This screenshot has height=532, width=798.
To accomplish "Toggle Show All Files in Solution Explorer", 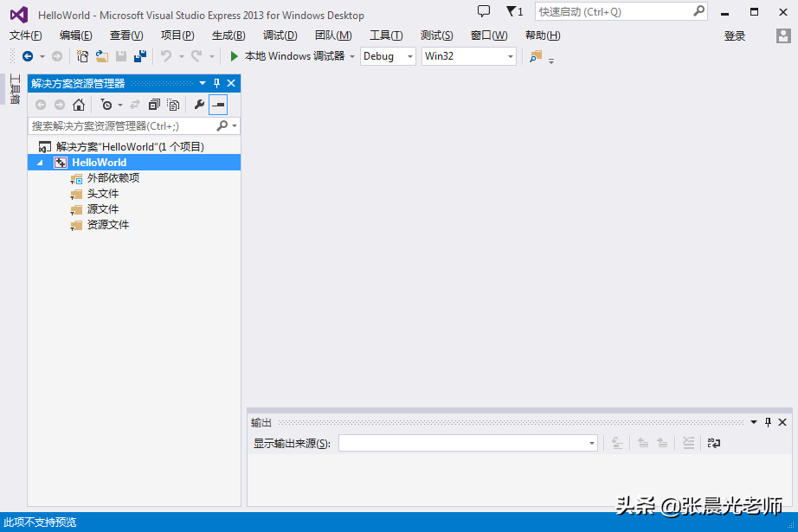I will click(x=174, y=105).
